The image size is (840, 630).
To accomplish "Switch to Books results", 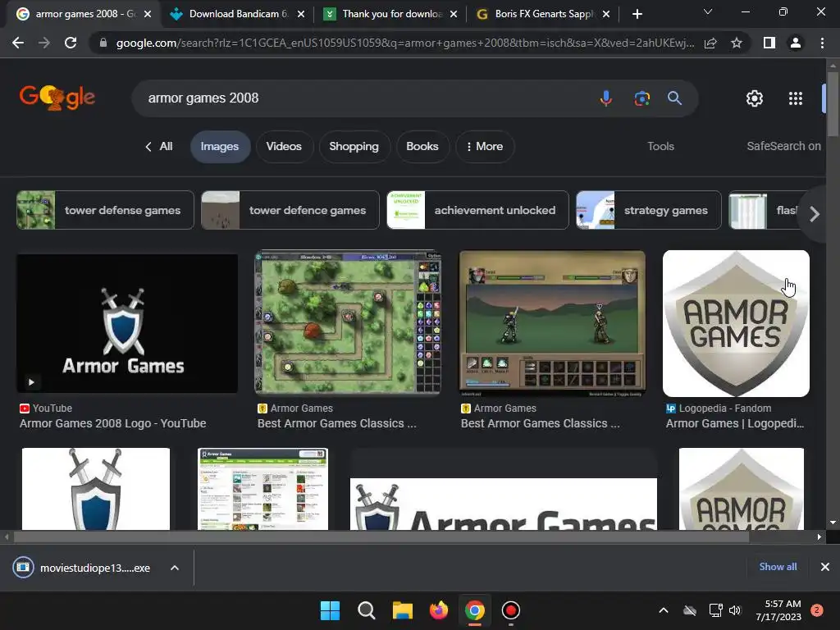I will (x=422, y=146).
